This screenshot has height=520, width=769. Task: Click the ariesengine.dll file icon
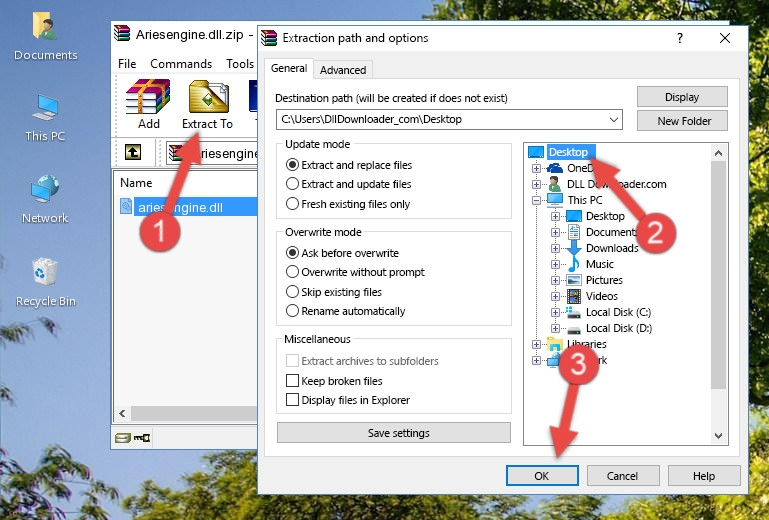pos(126,207)
